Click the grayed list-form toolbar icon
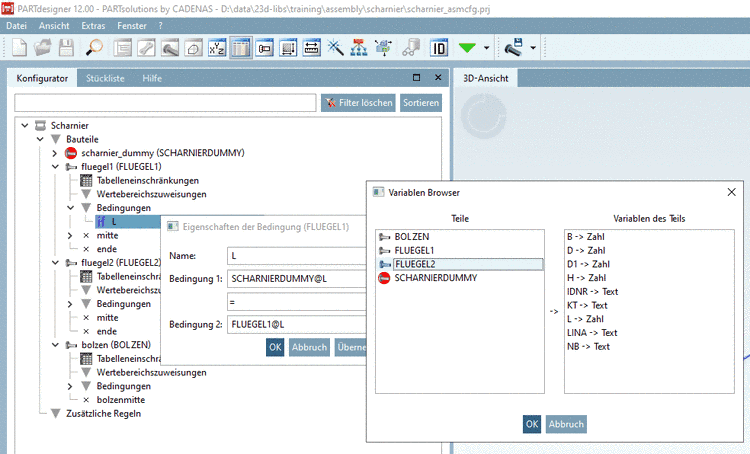The width and height of the screenshot is (750, 454). (122, 48)
